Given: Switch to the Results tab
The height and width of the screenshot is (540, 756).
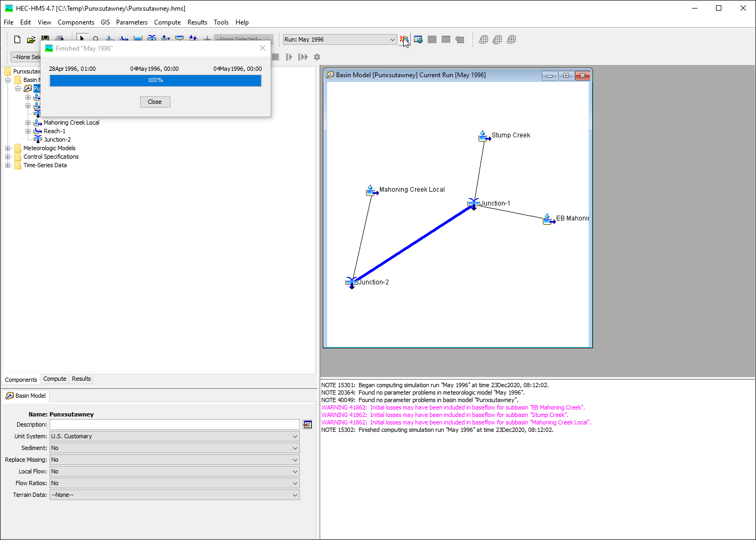Looking at the screenshot, I should click(x=82, y=379).
